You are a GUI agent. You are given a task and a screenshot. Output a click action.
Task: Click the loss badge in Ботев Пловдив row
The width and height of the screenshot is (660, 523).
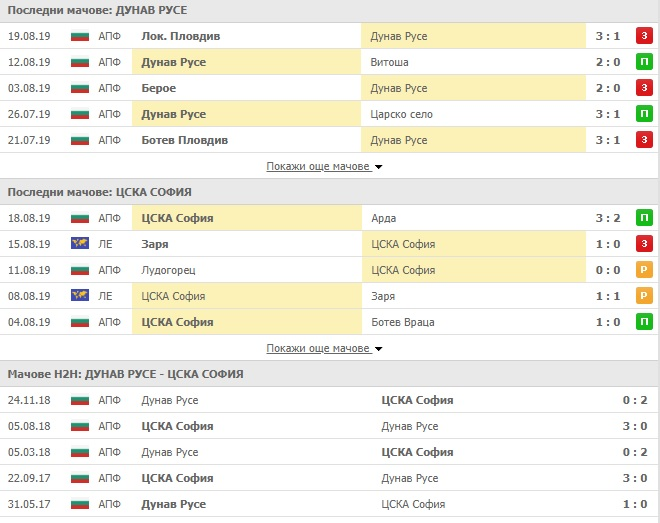(644, 140)
